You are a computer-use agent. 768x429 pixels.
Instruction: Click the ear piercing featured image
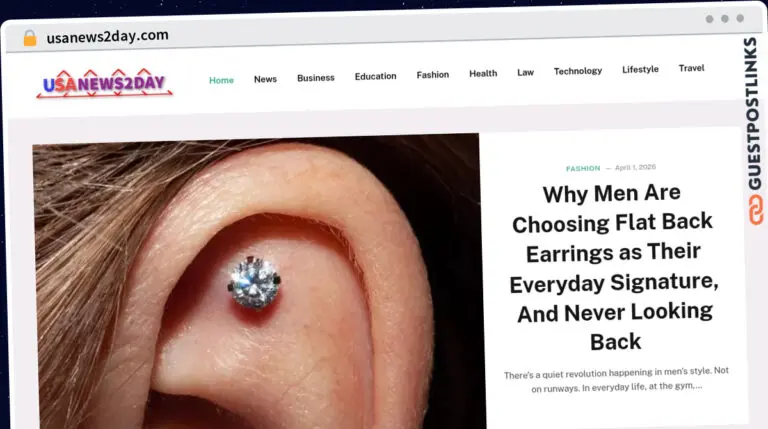click(x=258, y=283)
